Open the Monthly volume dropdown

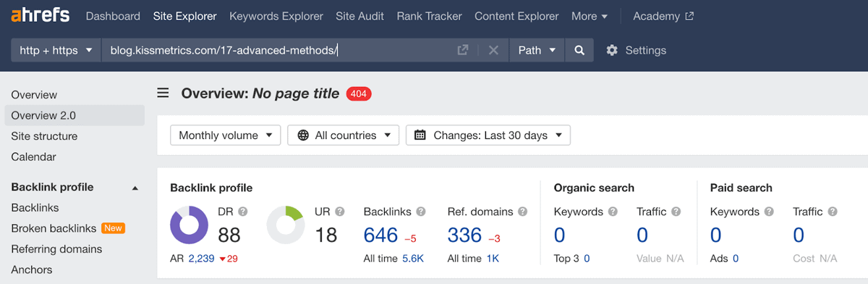(x=226, y=135)
